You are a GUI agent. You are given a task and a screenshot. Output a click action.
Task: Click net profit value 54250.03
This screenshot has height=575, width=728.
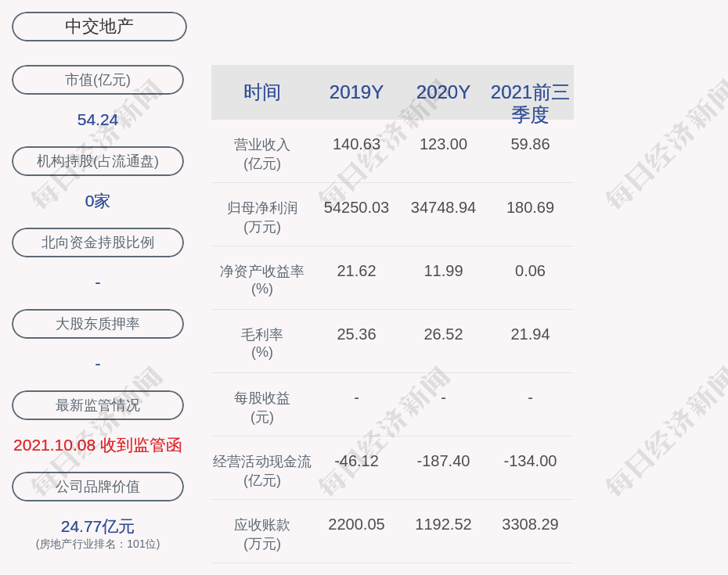pos(356,207)
